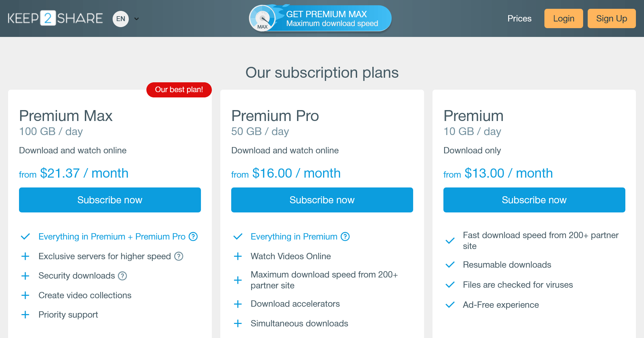Open the Login page
Screen dimensions: 644x338
click(x=563, y=18)
